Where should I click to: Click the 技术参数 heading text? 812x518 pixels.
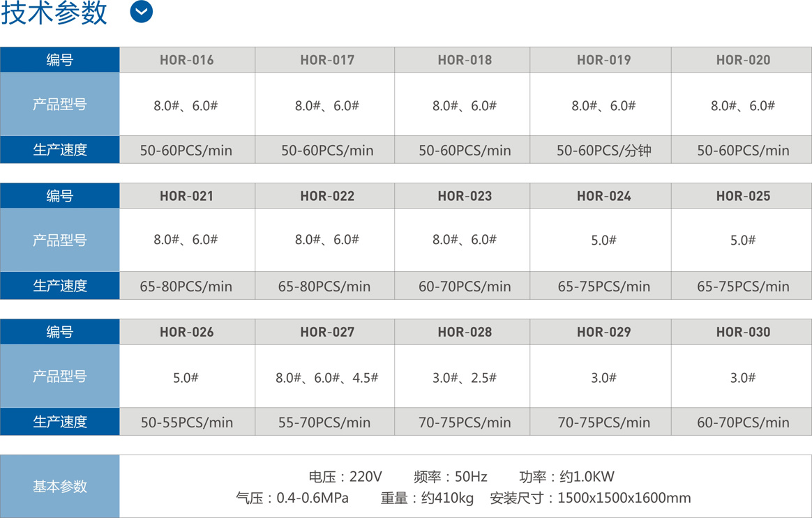click(54, 13)
